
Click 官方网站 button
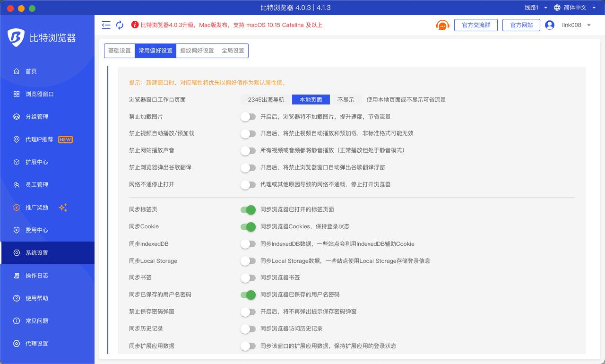521,25
